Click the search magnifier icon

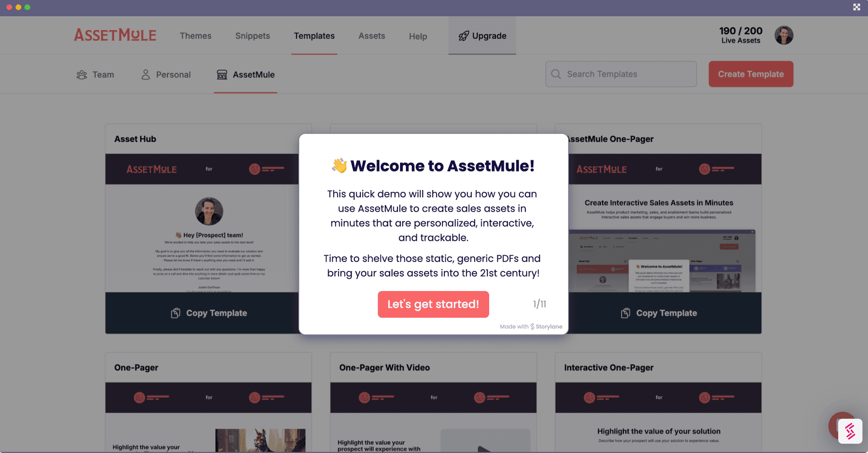tap(556, 74)
